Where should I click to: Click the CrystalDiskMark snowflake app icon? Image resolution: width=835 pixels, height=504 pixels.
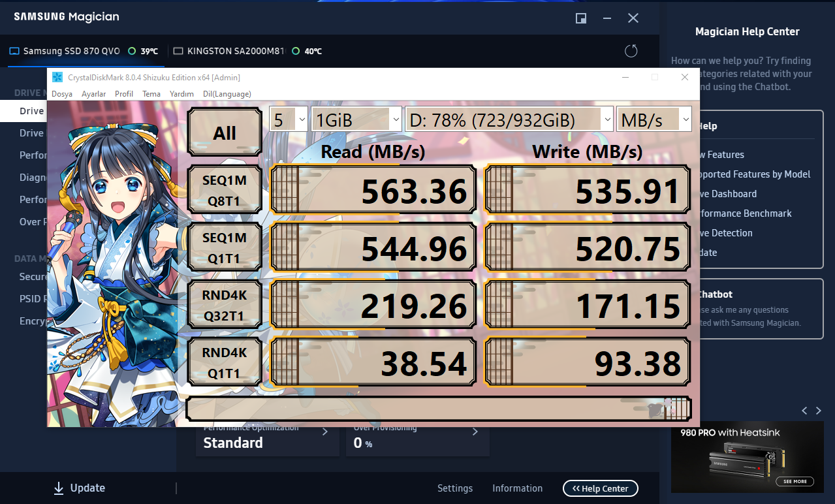(57, 78)
